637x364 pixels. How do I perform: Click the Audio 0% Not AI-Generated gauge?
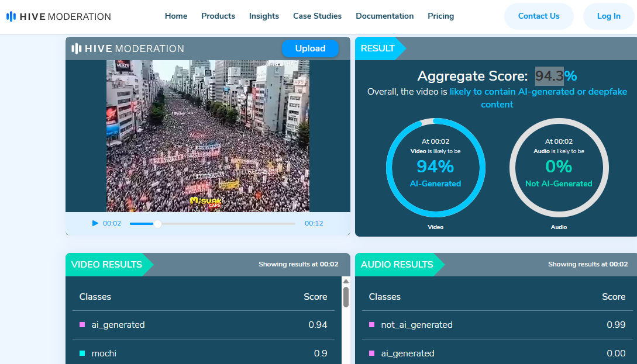[559, 168]
